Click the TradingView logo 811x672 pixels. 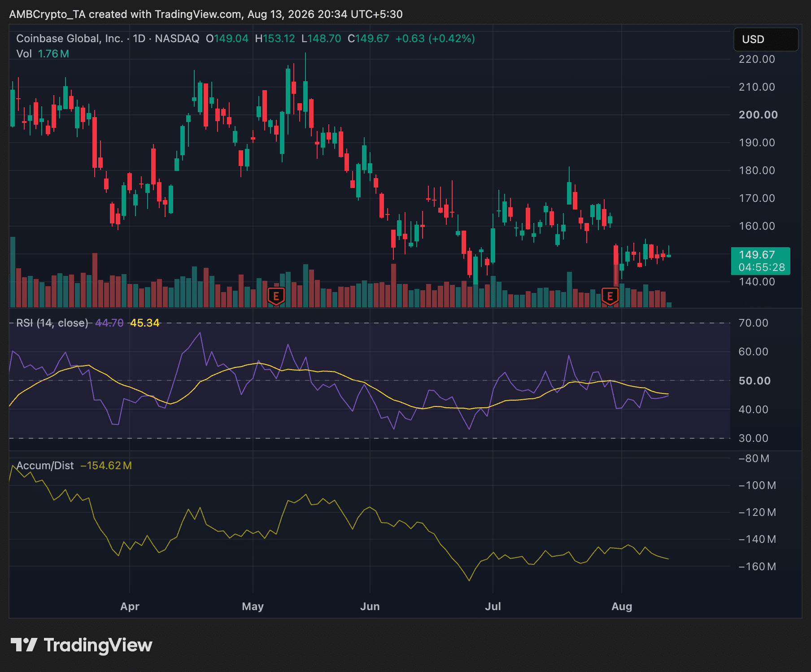click(x=82, y=645)
